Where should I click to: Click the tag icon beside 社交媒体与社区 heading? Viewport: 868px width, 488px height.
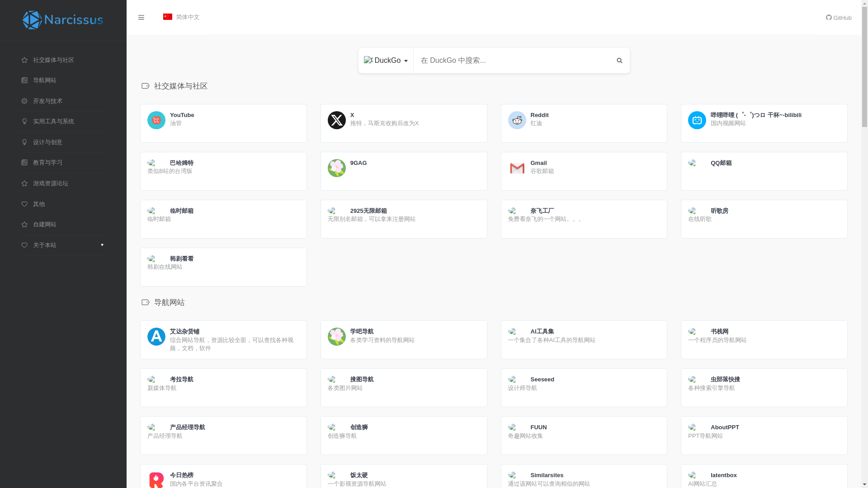click(145, 86)
